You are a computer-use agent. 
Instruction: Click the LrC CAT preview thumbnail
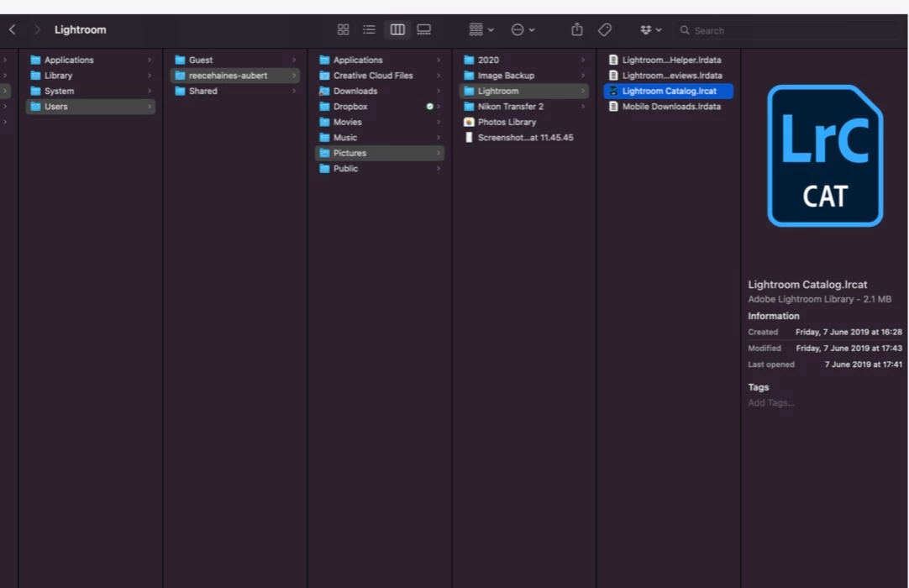click(825, 156)
